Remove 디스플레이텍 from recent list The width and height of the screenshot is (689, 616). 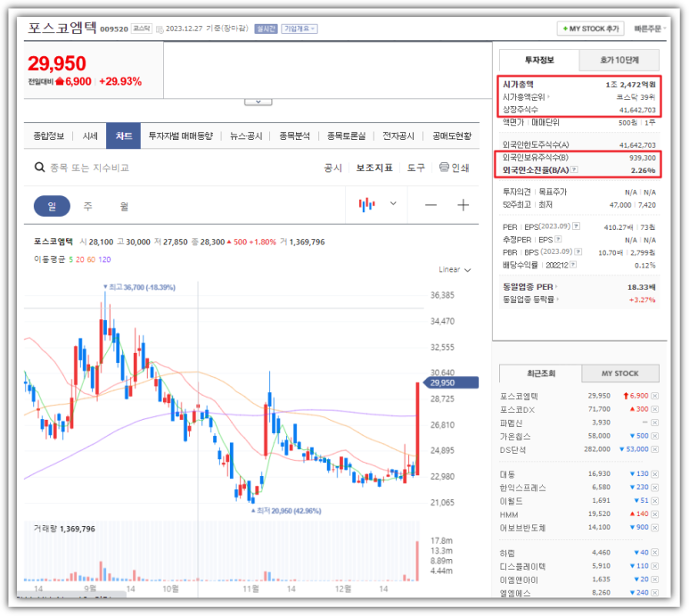pos(655,566)
